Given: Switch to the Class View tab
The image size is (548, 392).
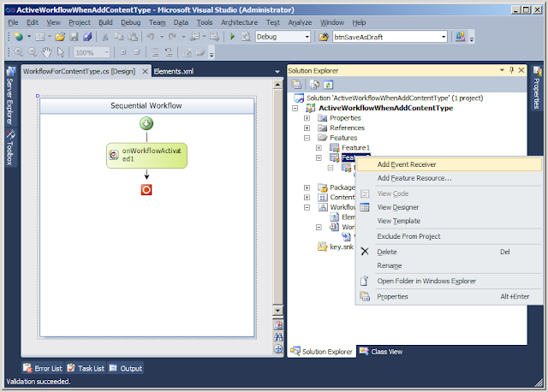Looking at the screenshot, I should (381, 352).
